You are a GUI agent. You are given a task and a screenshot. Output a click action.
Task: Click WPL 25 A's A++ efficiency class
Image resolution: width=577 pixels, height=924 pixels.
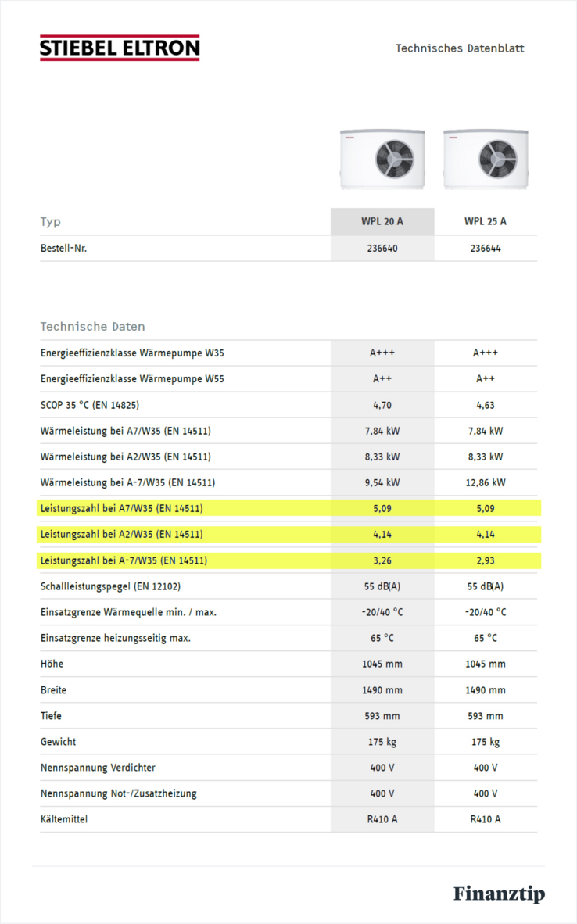tap(486, 379)
